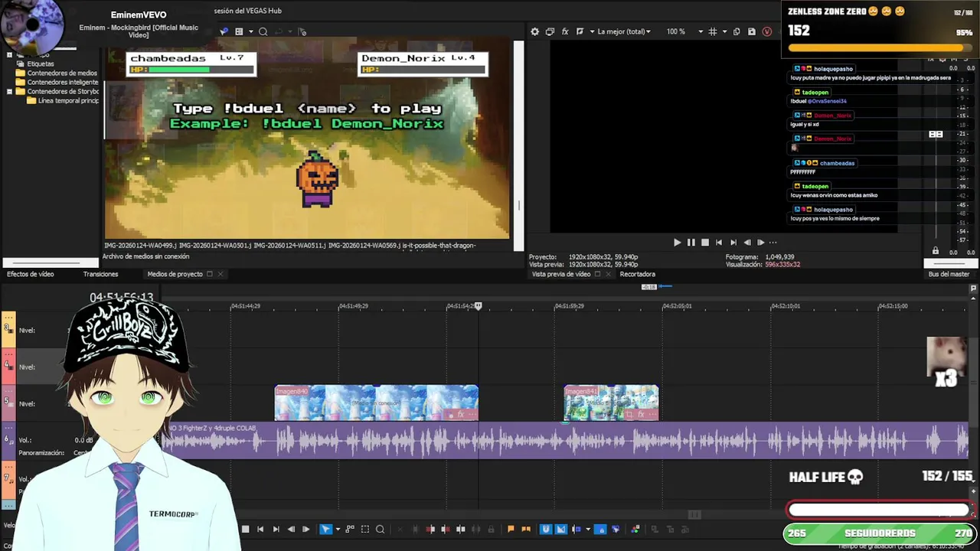Save preview snapshot to file
This screenshot has height=551, width=980.
[x=752, y=31]
